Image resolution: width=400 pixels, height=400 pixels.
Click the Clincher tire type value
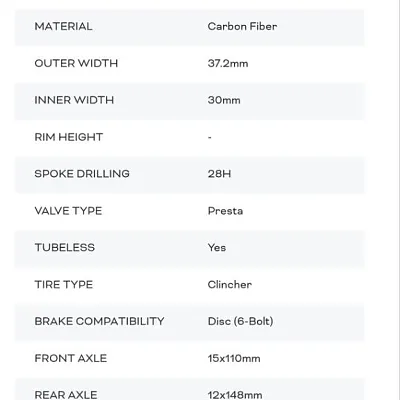click(230, 284)
